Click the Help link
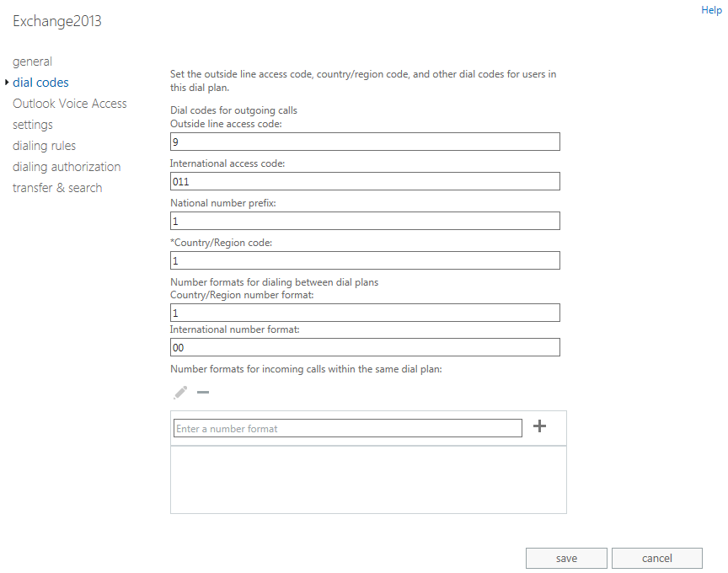Viewport: 728px width, 573px height. tap(711, 10)
